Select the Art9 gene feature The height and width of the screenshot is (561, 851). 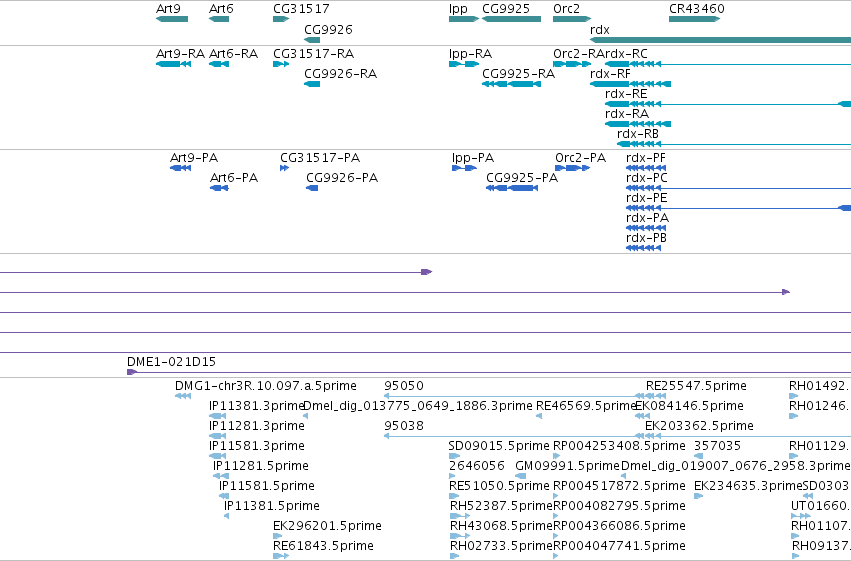(172, 19)
